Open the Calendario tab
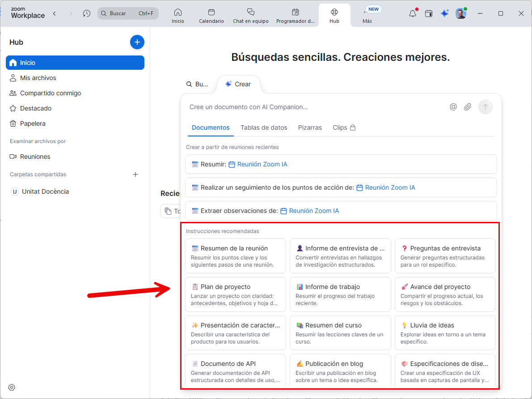This screenshot has height=399, width=532. 211,16
